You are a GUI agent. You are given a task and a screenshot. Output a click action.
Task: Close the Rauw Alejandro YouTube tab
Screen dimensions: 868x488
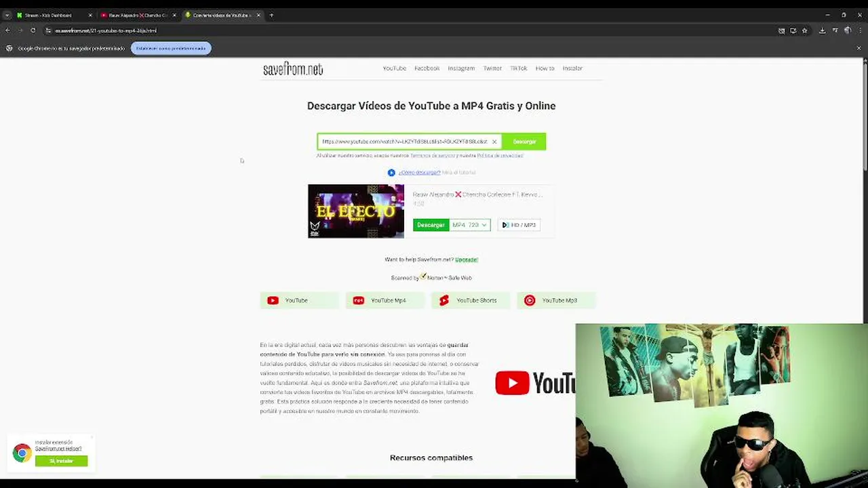click(x=174, y=15)
